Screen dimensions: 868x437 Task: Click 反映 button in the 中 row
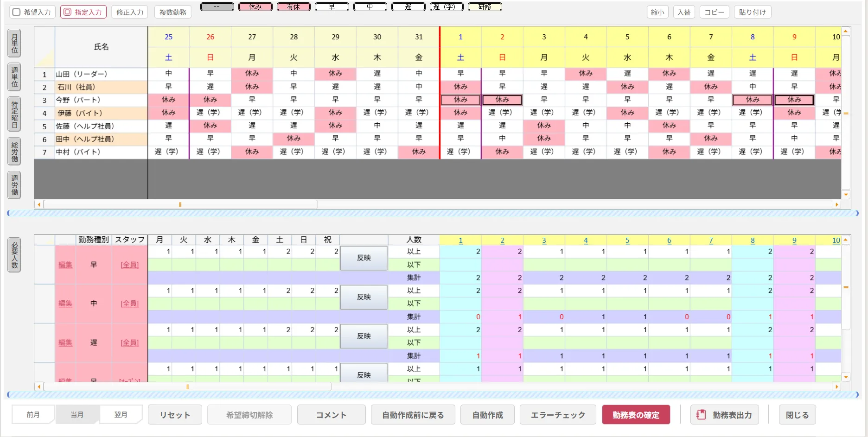click(364, 297)
